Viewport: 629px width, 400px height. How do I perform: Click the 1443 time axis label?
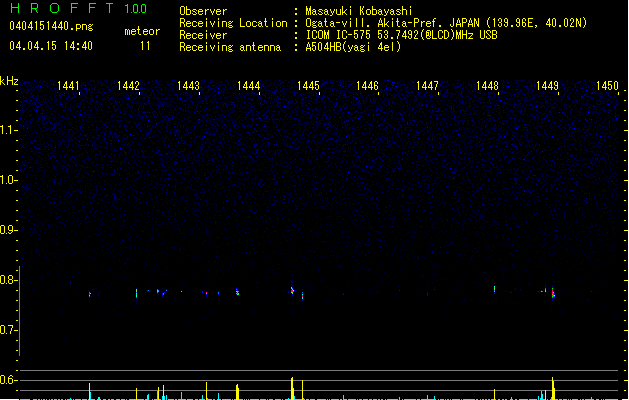click(x=188, y=86)
